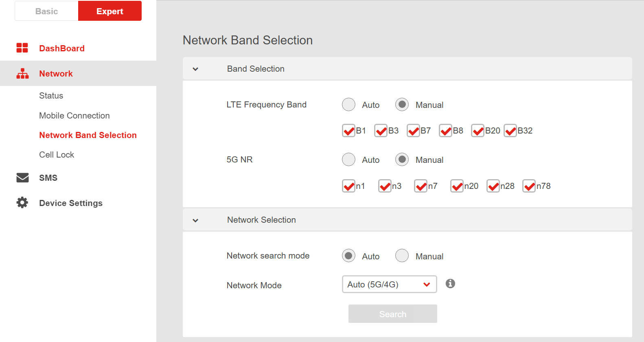
Task: Select Auto for 5G NR band
Action: [x=348, y=160]
